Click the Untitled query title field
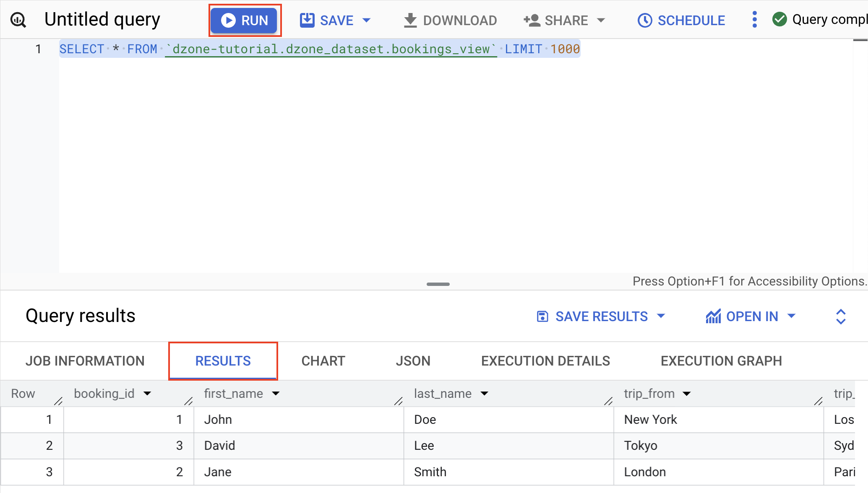Screen dimensions: 868x493 click(102, 19)
